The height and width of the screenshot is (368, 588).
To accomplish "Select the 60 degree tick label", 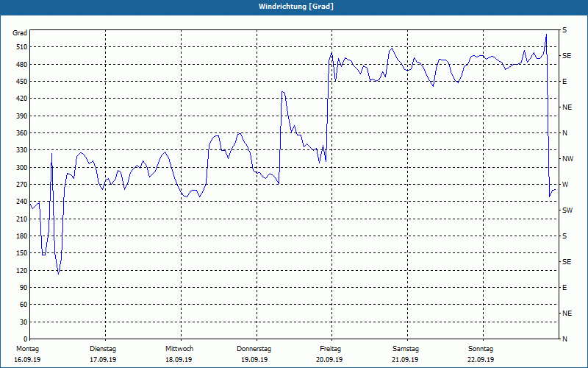I will click(23, 305).
